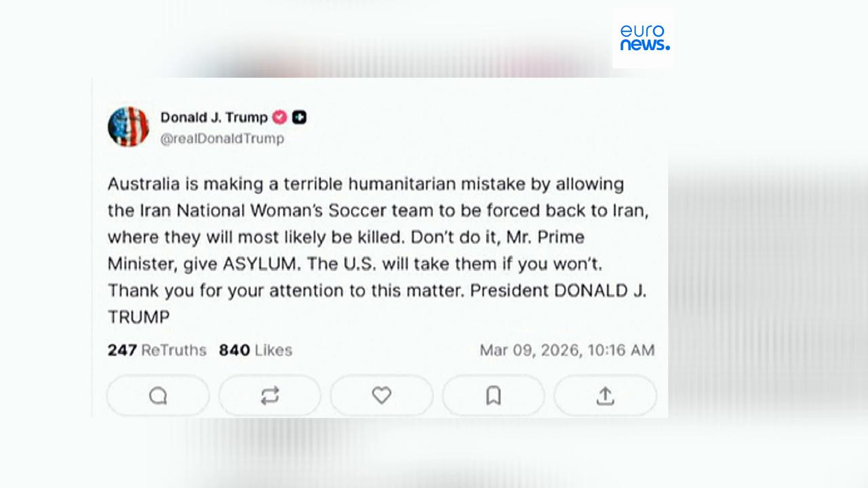Open the share upload icon
This screenshot has width=868, height=488.
(x=605, y=395)
